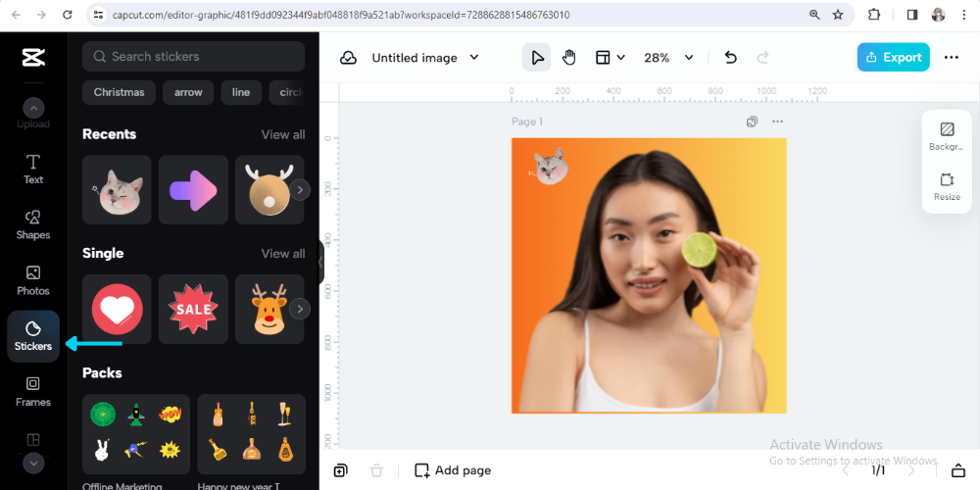Viewport: 980px width, 490px height.
Task: Add the SALE burst sticker
Action: click(193, 309)
